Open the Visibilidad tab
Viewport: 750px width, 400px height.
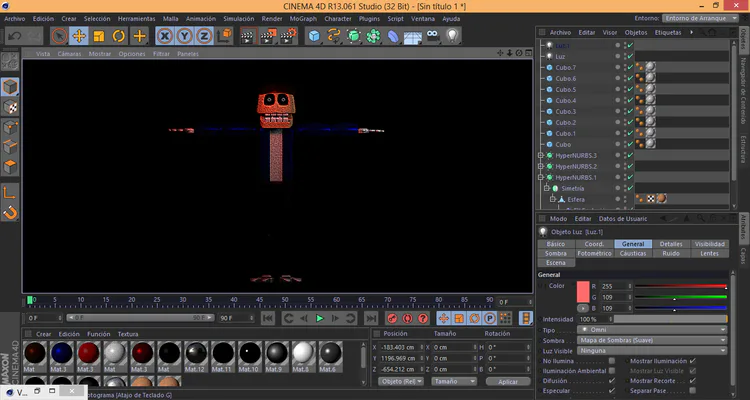(710, 244)
